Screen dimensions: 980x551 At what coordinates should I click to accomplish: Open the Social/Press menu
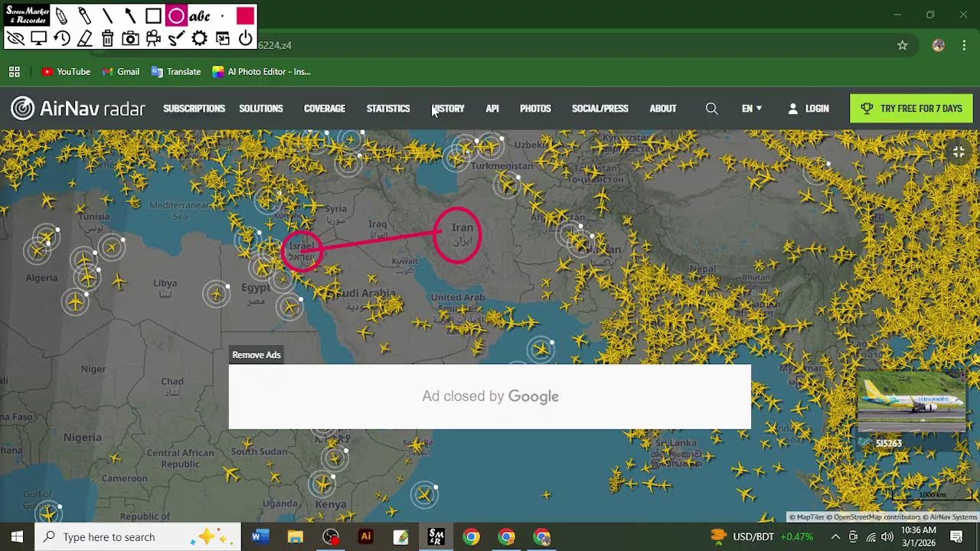pyautogui.click(x=600, y=109)
